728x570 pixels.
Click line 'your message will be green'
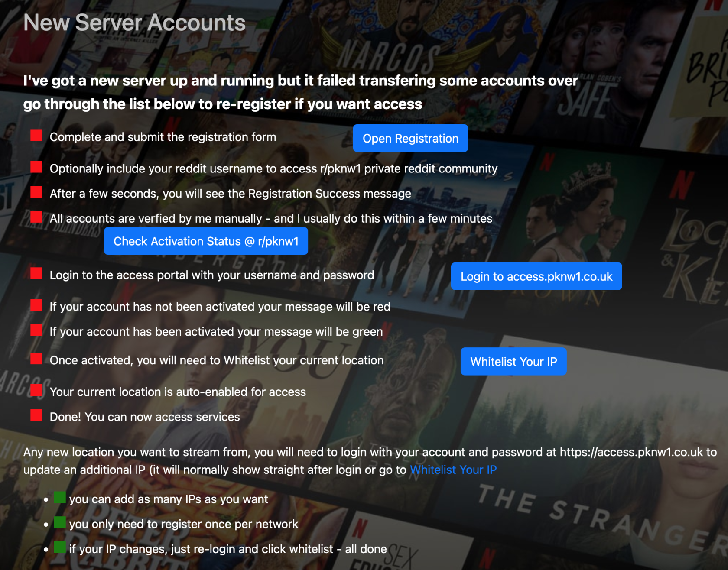coord(216,332)
